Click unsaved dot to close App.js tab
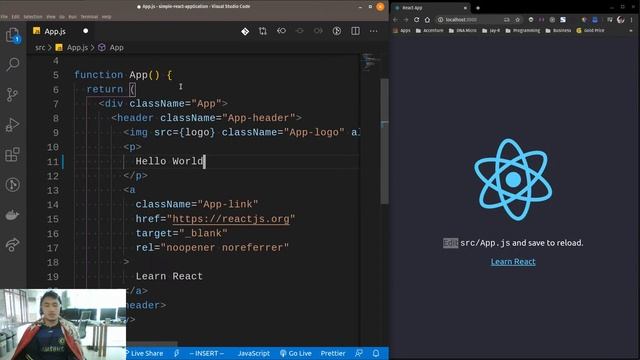 pos(85,31)
